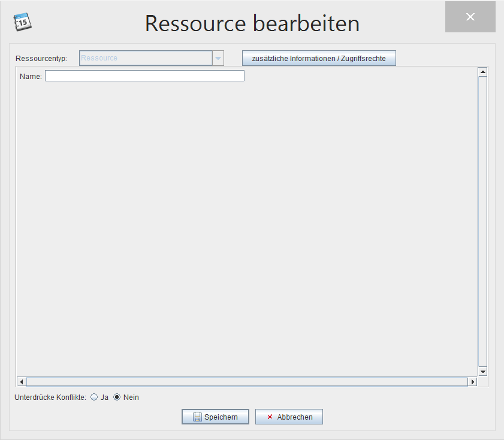504x440 pixels.
Task: Click the Ressourcentyp label
Action: tap(41, 59)
